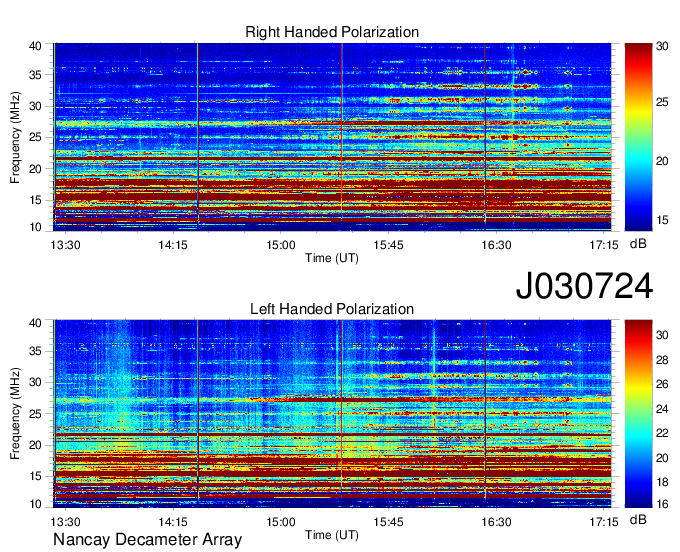Image resolution: width=680 pixels, height=552 pixels.
Task: Click 13:30 tick on Right Handed time axis
Action: coord(65,245)
